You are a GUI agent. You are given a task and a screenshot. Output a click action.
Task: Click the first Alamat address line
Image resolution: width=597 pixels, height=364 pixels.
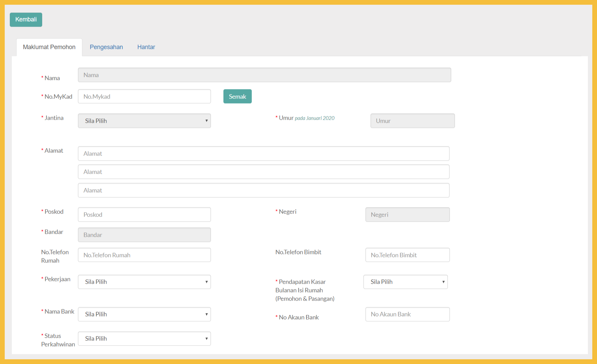pyautogui.click(x=263, y=153)
